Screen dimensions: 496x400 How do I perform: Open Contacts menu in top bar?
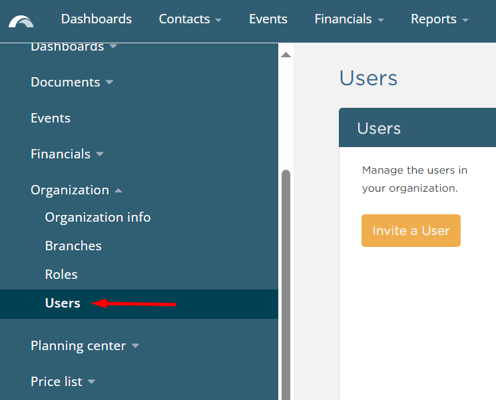coord(190,19)
